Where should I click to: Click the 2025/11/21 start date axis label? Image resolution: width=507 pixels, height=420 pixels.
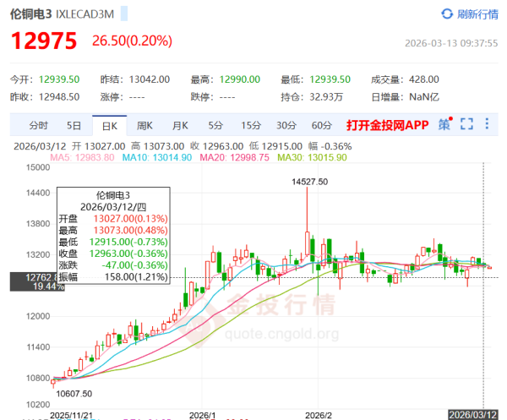[x=71, y=416]
